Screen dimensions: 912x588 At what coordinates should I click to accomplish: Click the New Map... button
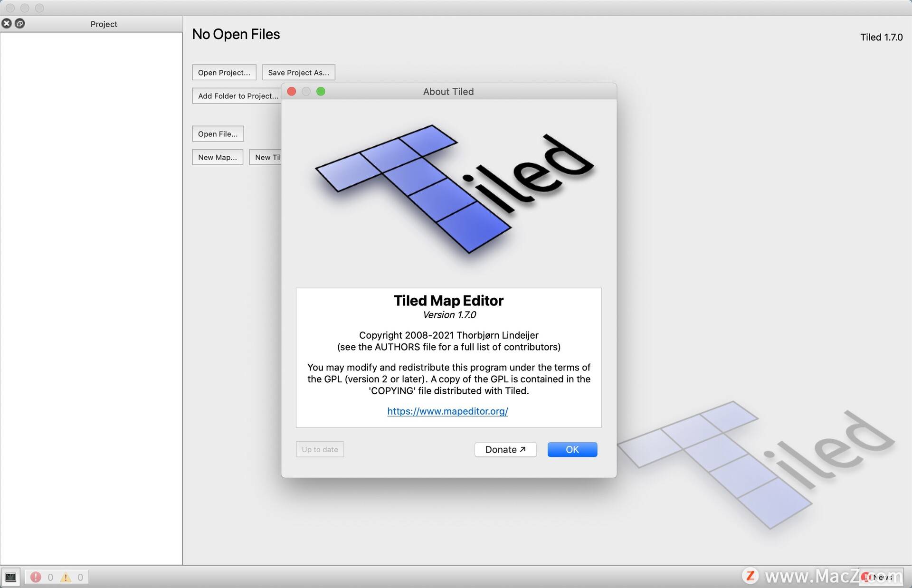217,157
